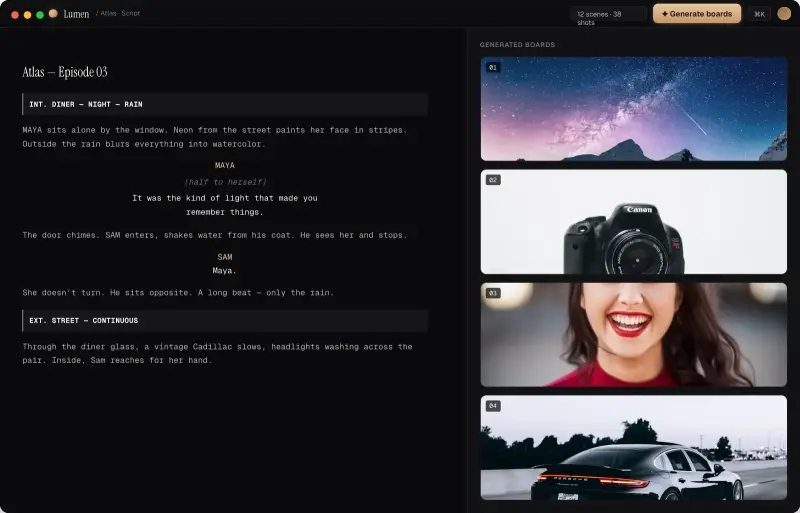800x513 pixels.
Task: Select the INT. DINER – NIGHT – RAIN heading
Action: [225, 104]
